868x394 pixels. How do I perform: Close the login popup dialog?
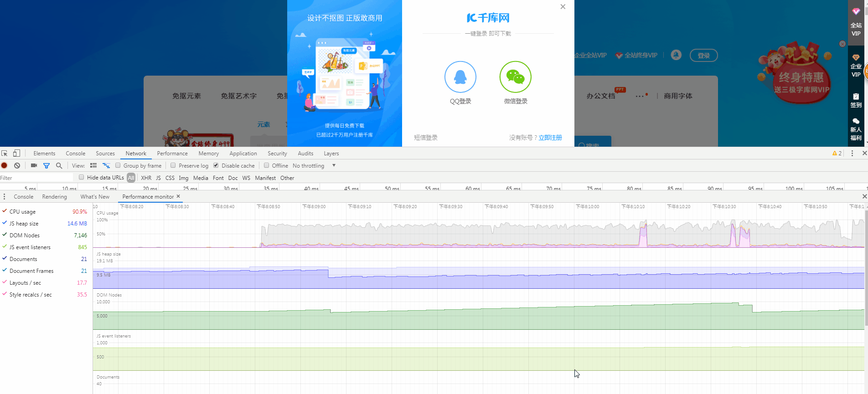[x=563, y=7]
